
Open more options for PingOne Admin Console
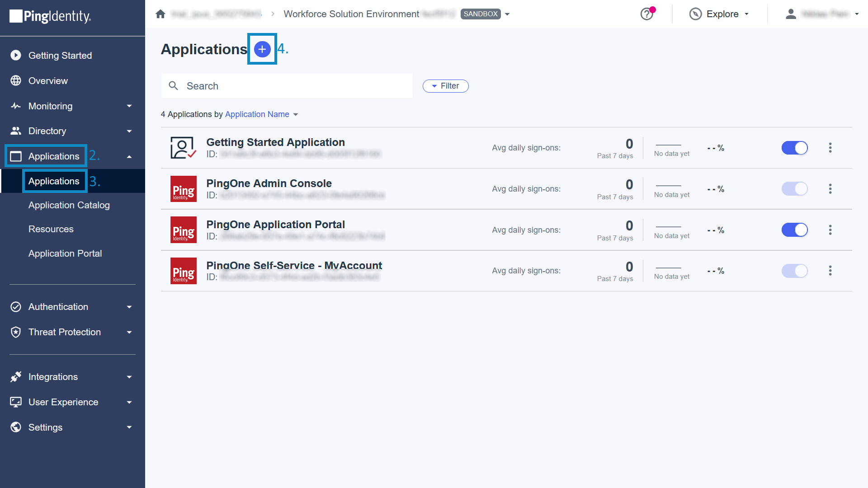click(x=830, y=189)
